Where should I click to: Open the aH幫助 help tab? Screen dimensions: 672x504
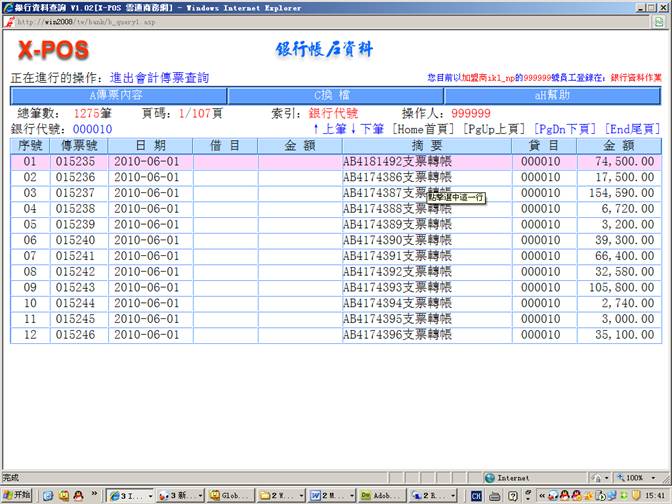552,96
